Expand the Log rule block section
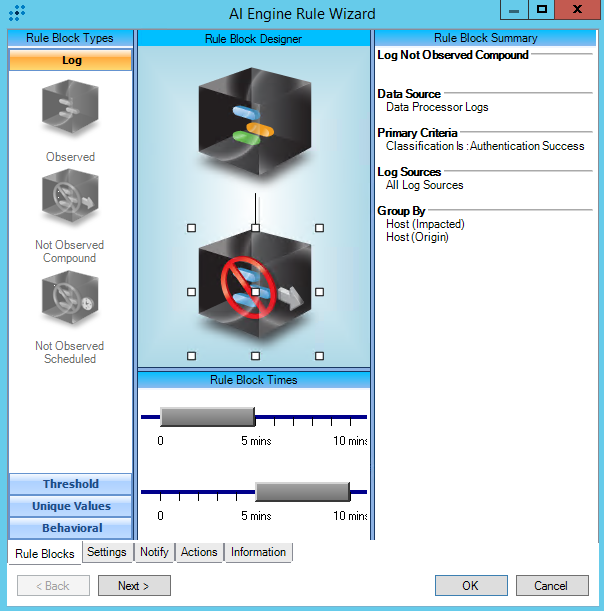This screenshot has height=611, width=604. pos(71,60)
